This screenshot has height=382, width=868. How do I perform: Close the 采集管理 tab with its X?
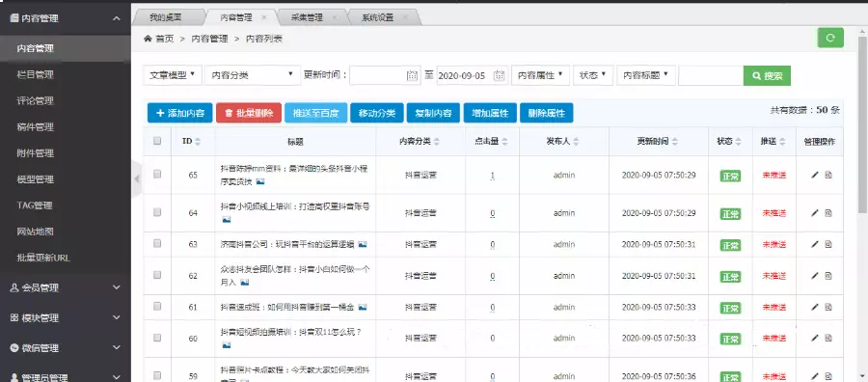pyautogui.click(x=335, y=17)
